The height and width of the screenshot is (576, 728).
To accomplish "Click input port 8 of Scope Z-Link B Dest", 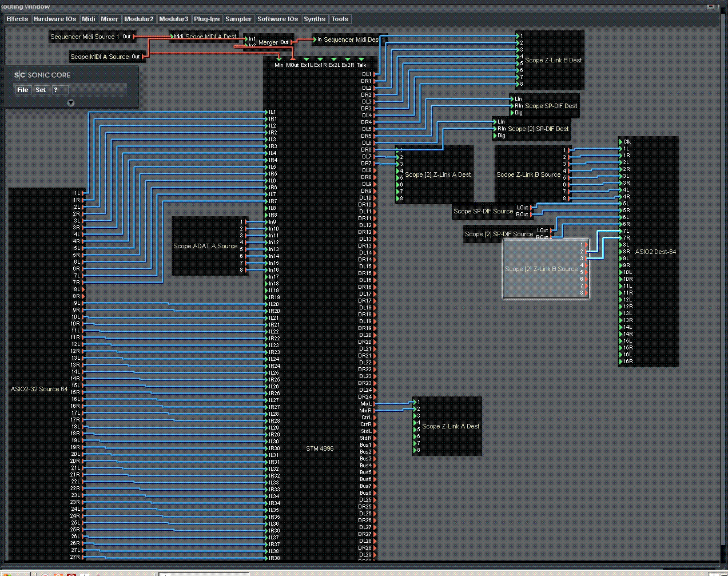I will tap(518, 84).
